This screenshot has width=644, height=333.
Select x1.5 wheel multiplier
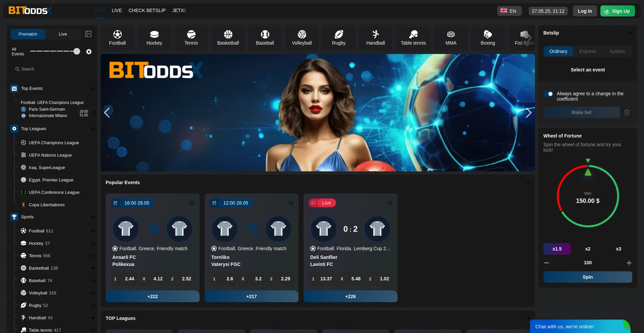(x=557, y=249)
